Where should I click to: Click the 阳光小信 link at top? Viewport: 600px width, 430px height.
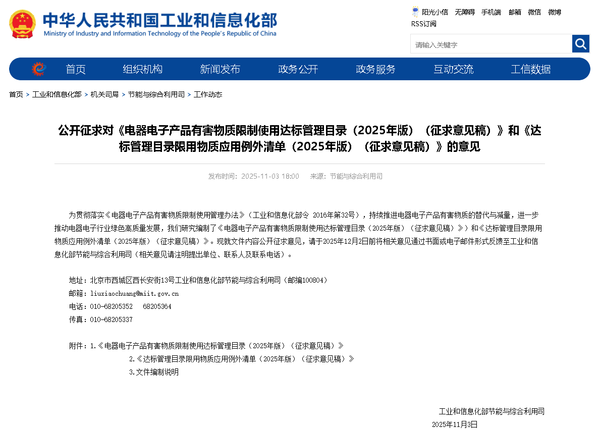(x=435, y=12)
